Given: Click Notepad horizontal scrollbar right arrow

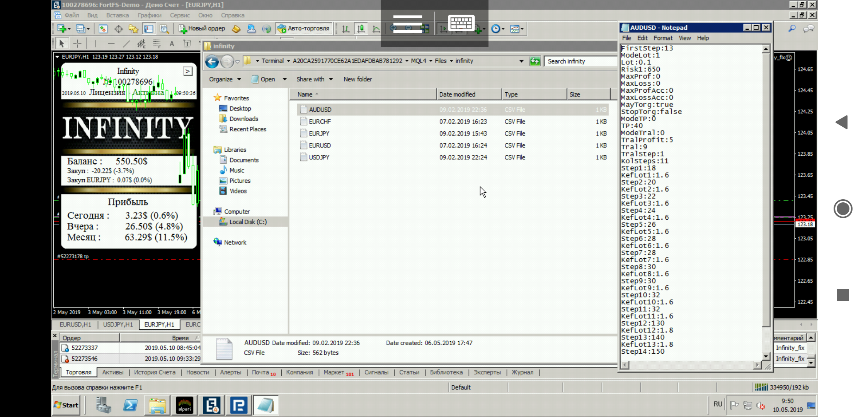Looking at the screenshot, I should [757, 365].
